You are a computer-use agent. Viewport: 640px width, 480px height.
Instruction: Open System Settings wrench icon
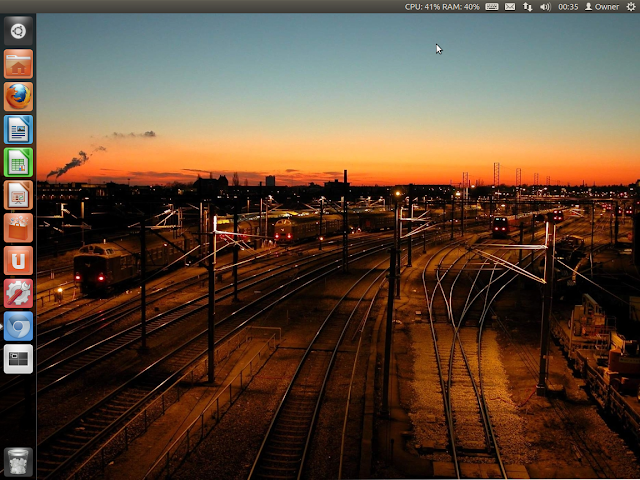[18, 293]
